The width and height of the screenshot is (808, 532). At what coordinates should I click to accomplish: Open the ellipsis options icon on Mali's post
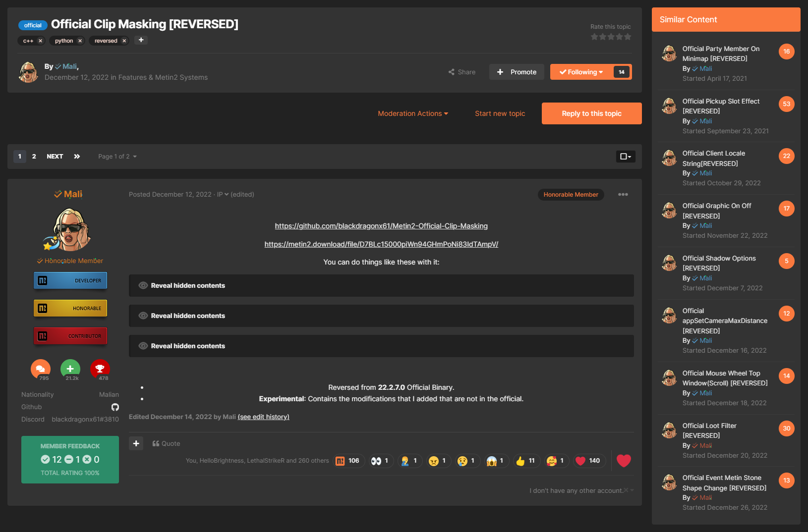pos(623,194)
